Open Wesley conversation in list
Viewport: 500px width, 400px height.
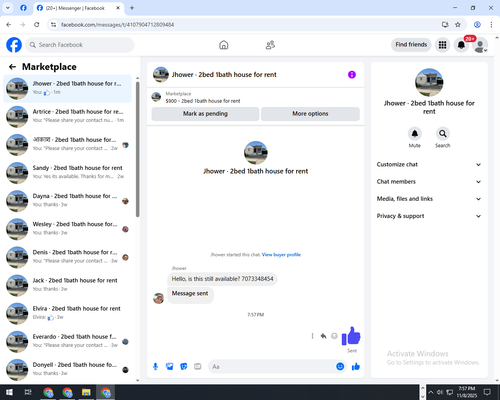67,229
